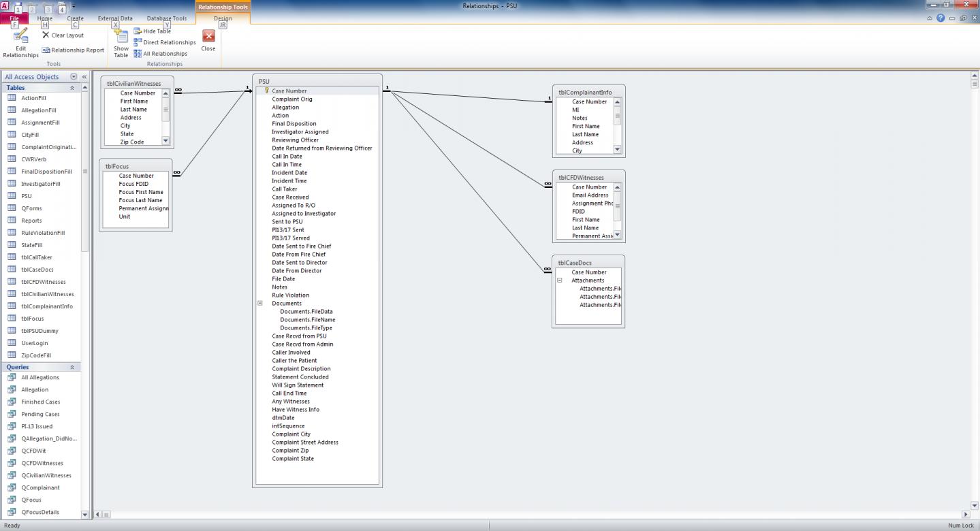This screenshot has width=980, height=531.
Task: Minimize the ribbon with the caret
Action: coord(930,18)
